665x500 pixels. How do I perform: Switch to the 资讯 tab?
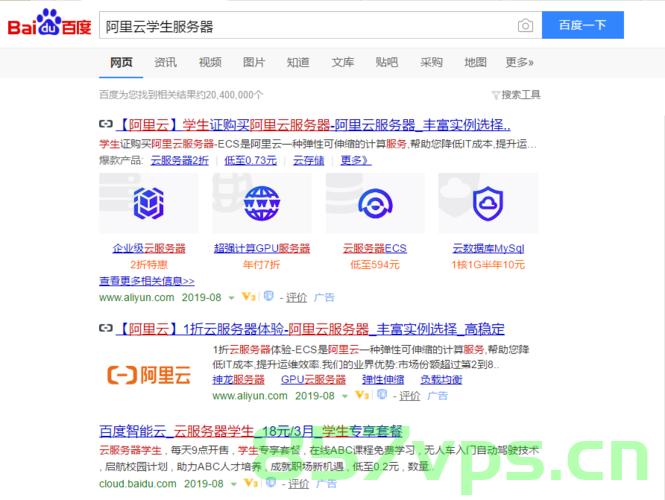tap(165, 62)
